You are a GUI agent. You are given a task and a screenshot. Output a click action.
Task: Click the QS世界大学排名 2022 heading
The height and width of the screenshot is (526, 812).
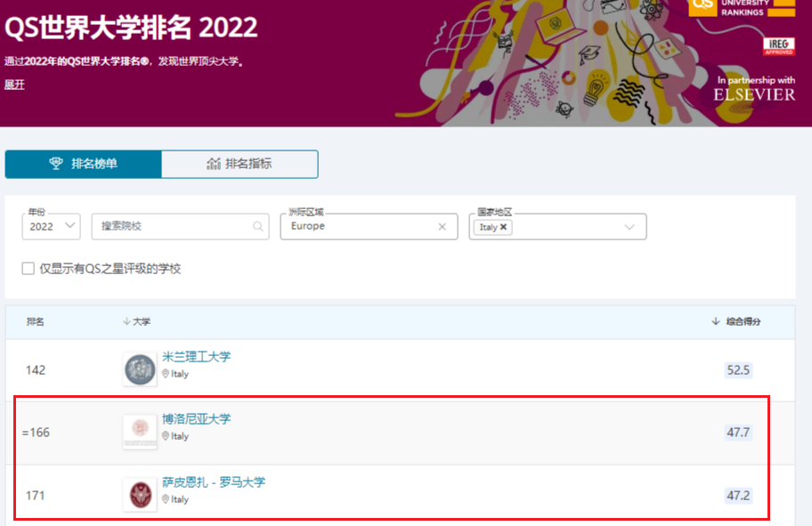(131, 28)
